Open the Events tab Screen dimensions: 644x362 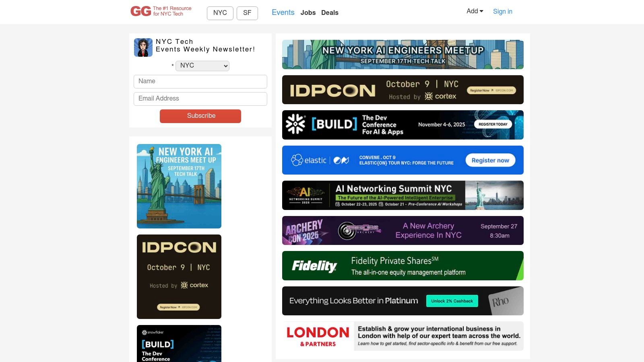pos(283,12)
